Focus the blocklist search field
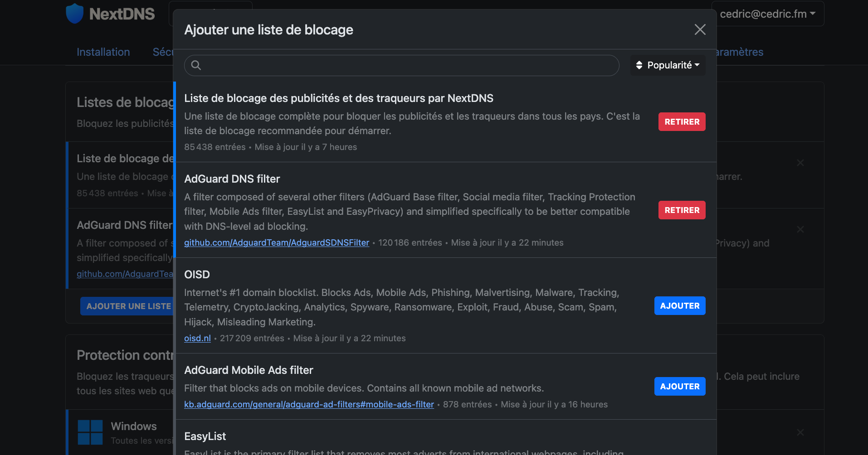This screenshot has height=455, width=868. point(408,65)
